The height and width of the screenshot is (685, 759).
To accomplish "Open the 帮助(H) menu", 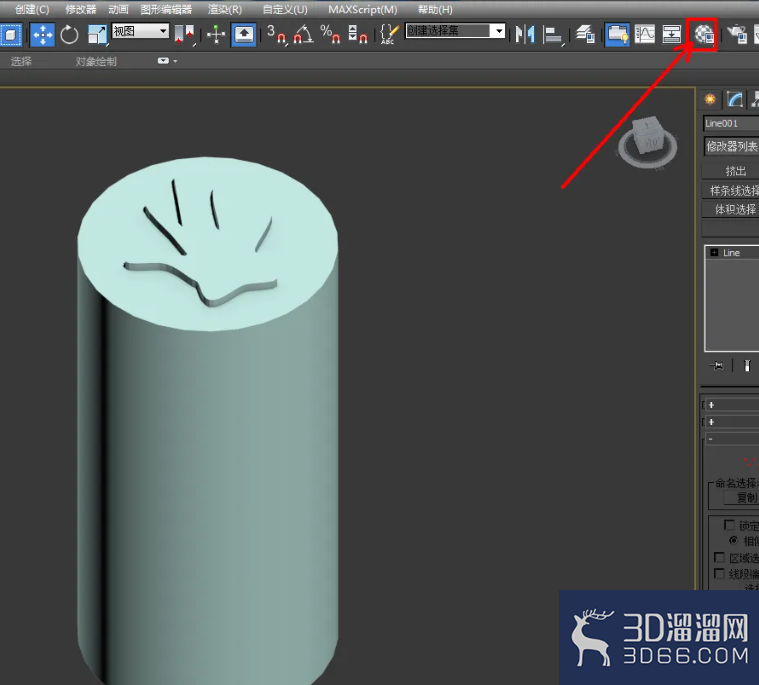I will tap(435, 10).
